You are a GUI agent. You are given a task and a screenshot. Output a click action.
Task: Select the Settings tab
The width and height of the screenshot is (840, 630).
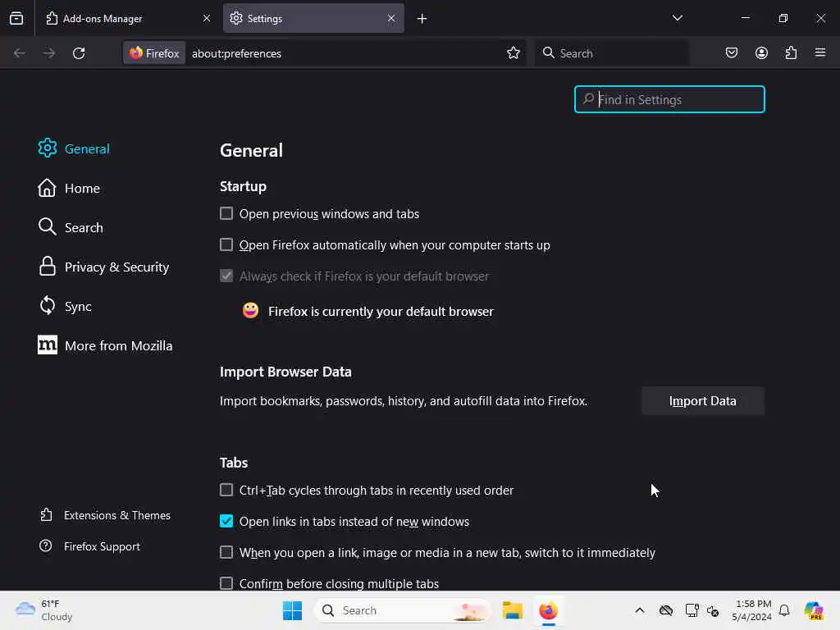pos(314,18)
